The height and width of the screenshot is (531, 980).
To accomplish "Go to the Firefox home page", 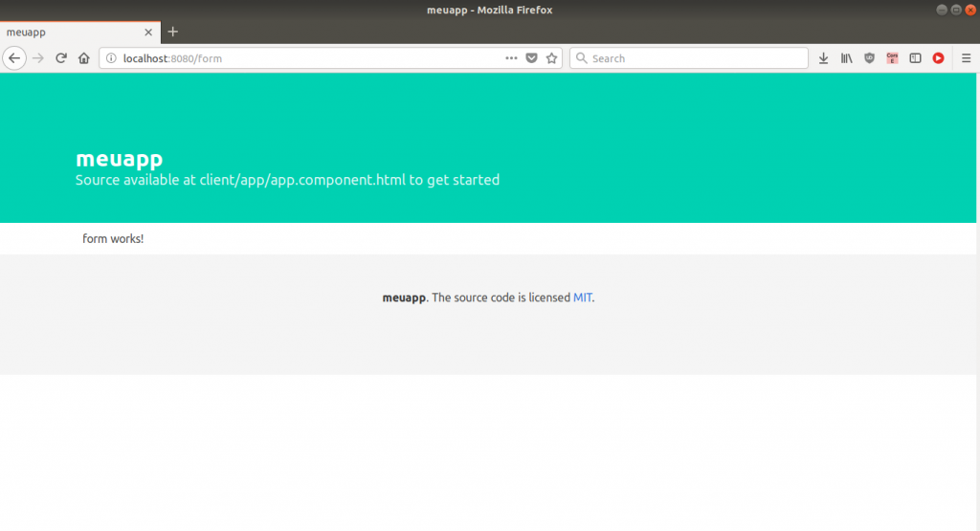I will pos(84,58).
